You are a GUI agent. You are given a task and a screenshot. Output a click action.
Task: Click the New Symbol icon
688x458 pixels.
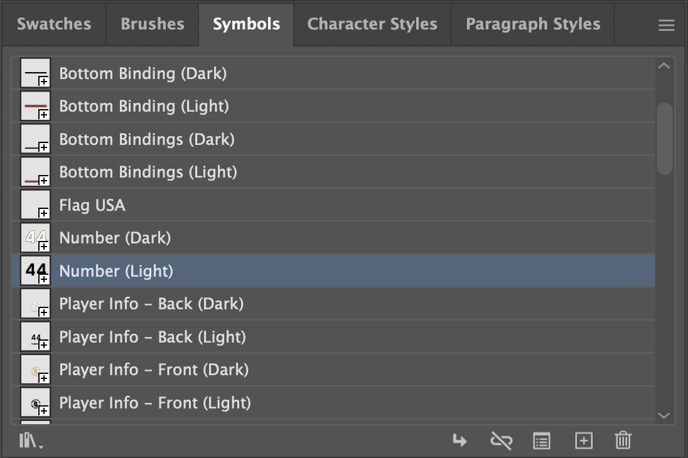coord(583,440)
